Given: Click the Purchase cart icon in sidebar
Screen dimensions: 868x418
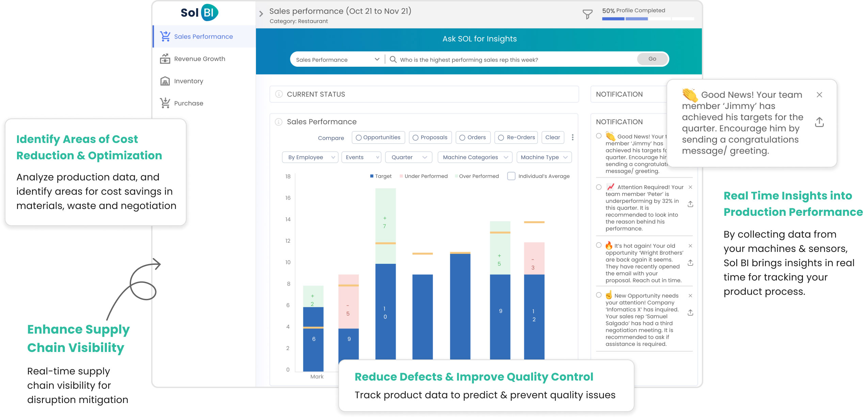Looking at the screenshot, I should pyautogui.click(x=165, y=103).
